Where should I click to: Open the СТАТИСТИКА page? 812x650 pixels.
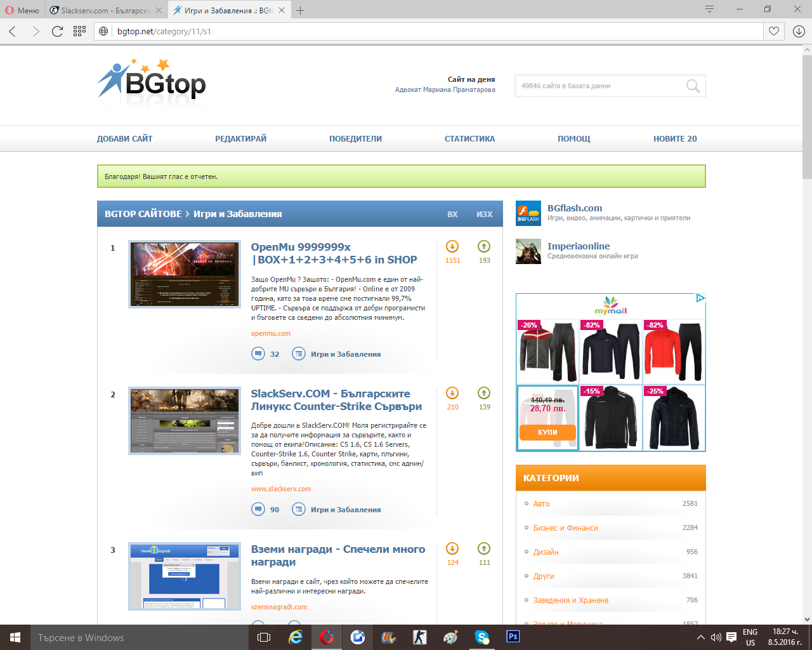click(469, 138)
